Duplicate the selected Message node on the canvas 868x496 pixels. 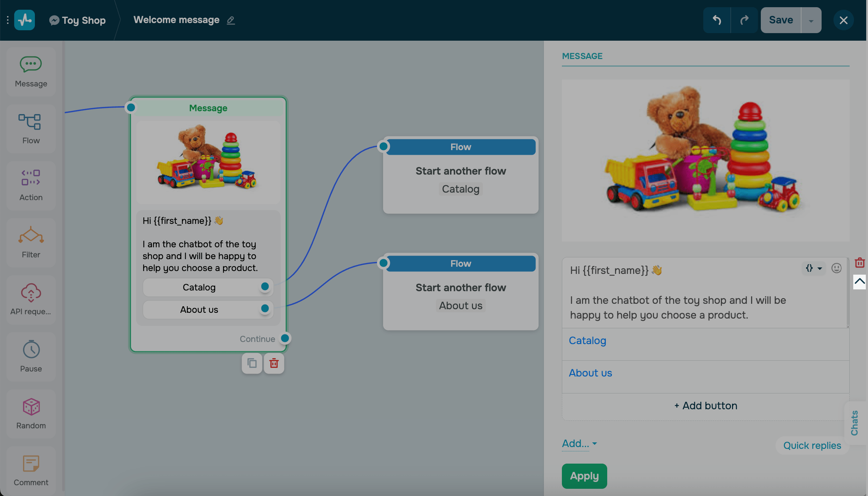[x=251, y=363]
